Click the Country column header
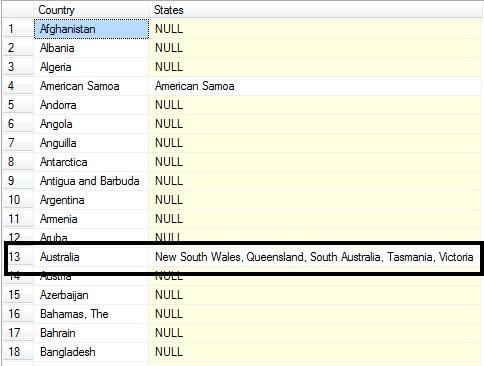Screen dimensions: 484x366 91,10
